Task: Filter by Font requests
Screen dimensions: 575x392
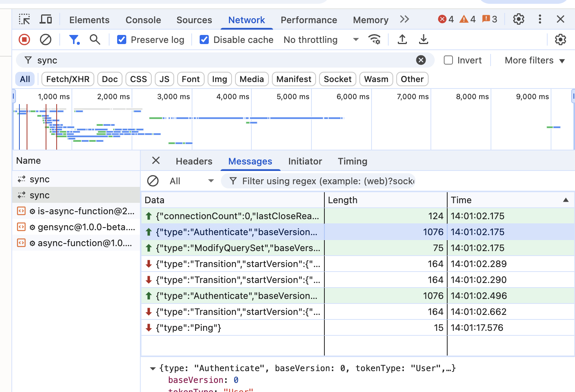Action: 191,79
